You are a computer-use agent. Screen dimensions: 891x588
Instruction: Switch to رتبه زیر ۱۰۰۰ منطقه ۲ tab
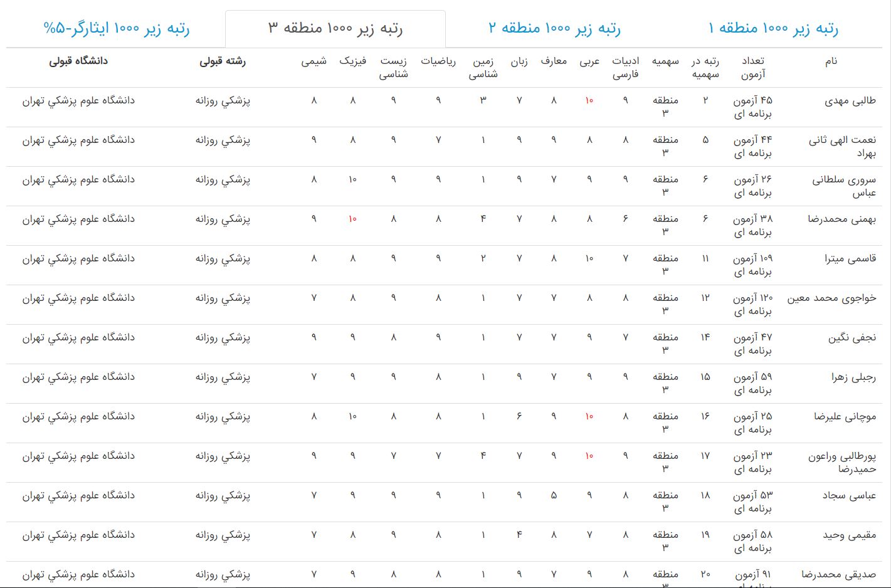click(554, 28)
